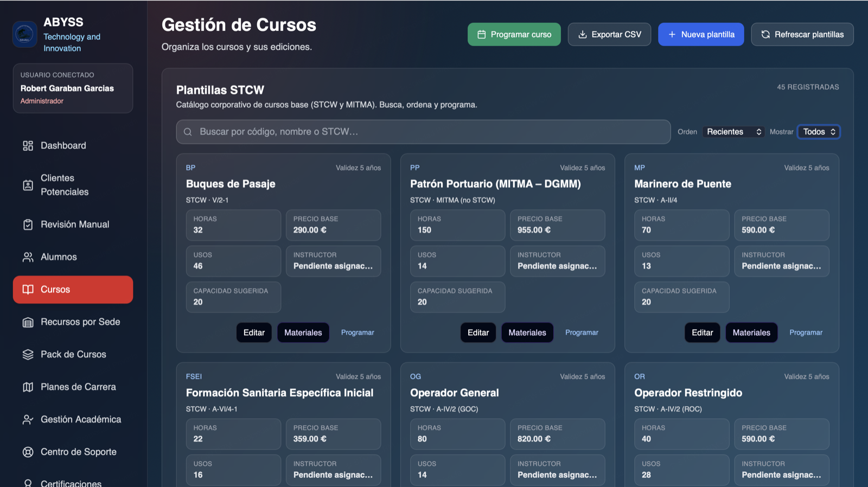
Task: Click the Operador Restringido card title
Action: pos(688,393)
